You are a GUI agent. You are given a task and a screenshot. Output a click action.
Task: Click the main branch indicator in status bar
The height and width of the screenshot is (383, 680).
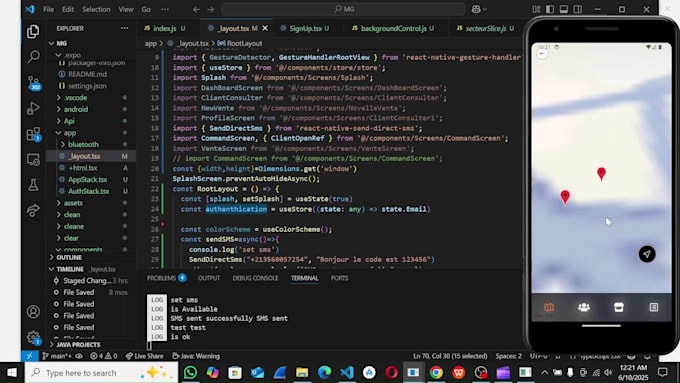pyautogui.click(x=57, y=356)
